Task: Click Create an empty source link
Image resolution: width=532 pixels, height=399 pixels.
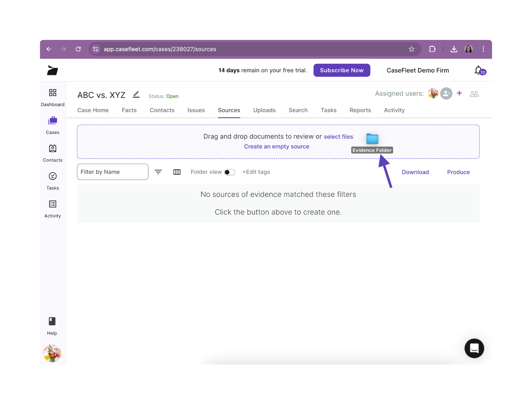Action: click(277, 147)
